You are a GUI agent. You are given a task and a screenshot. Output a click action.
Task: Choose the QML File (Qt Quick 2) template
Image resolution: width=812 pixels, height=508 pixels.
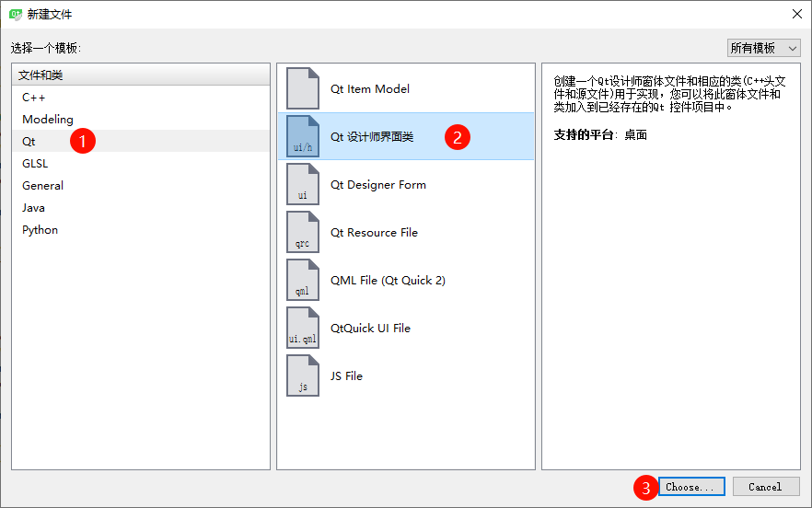tap(406, 280)
